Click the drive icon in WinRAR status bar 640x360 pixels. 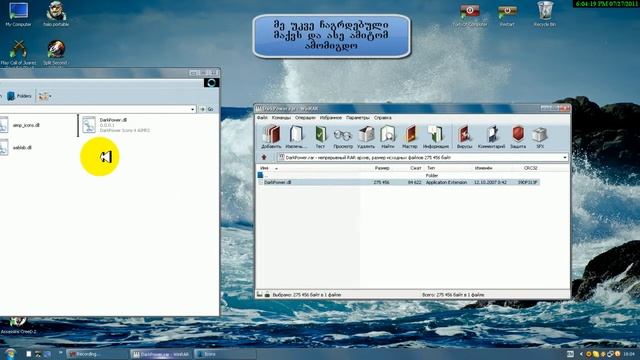[260, 294]
